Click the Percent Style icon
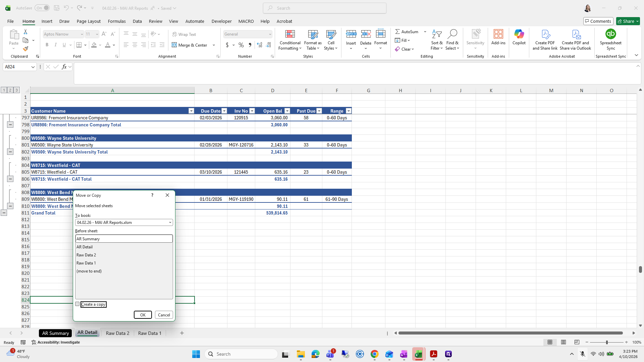The image size is (644, 362). pos(241,45)
